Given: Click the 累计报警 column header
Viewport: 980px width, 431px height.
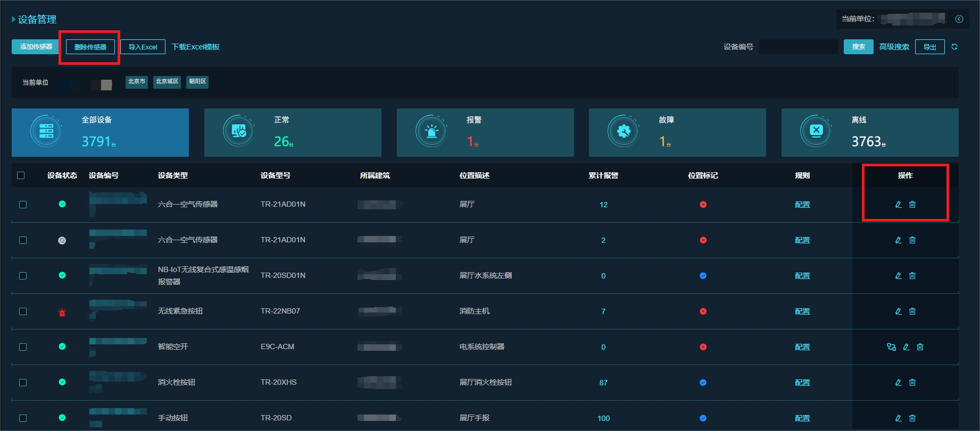Looking at the screenshot, I should pyautogui.click(x=603, y=175).
